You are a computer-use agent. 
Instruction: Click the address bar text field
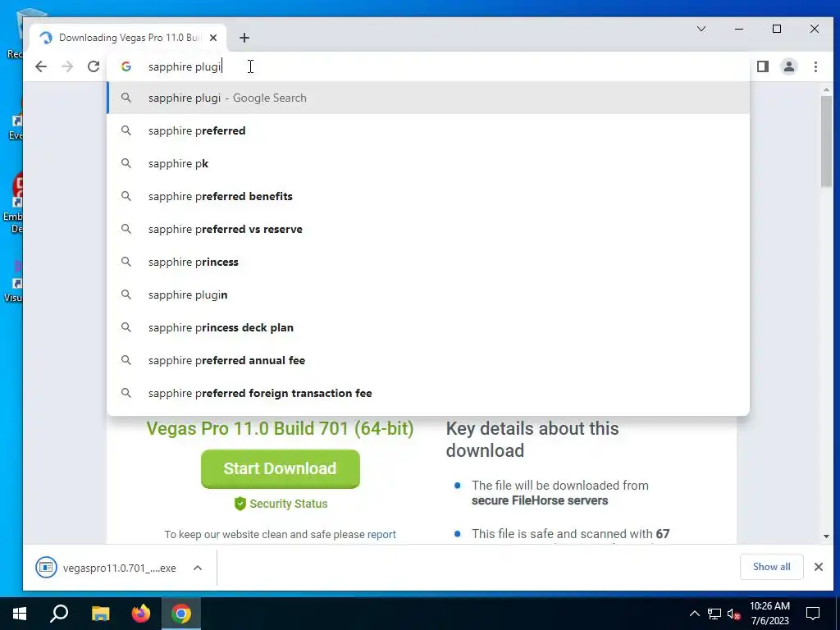click(x=428, y=66)
